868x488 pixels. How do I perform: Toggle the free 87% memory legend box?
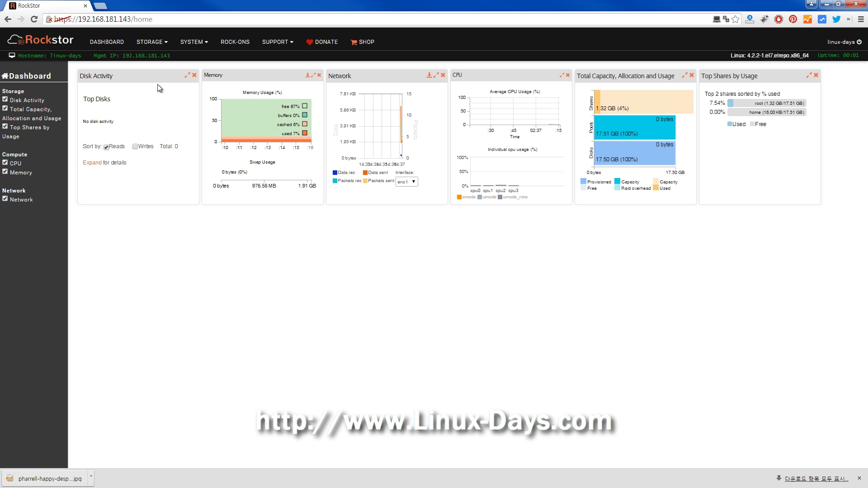pos(305,106)
